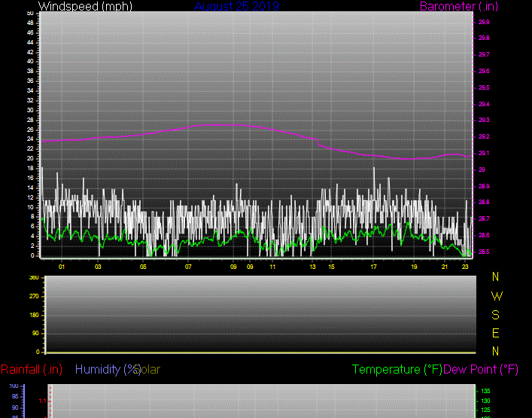Viewport: 532px width, 418px height.
Task: Click the hour label 17 on time axis
Action: [373, 267]
